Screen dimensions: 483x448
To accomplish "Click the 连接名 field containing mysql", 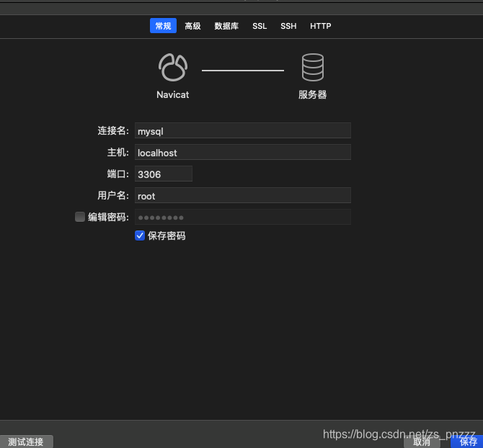I will pyautogui.click(x=243, y=130).
